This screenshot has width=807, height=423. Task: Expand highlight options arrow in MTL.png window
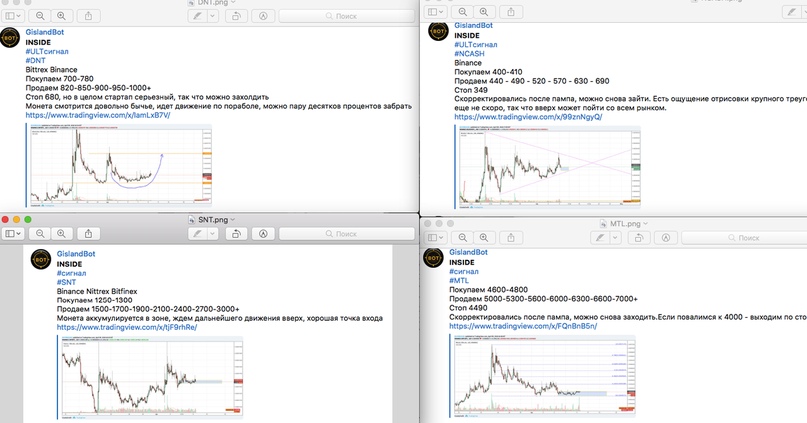615,238
